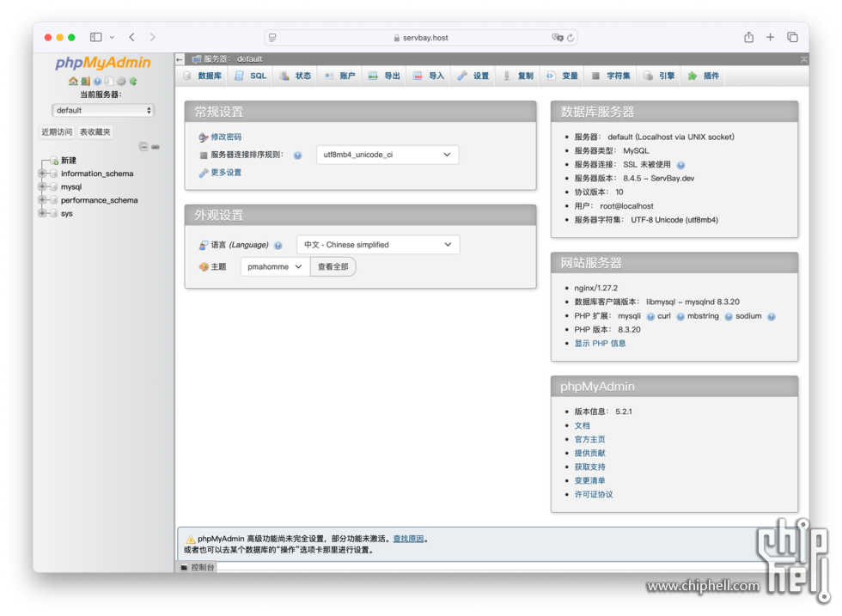Click the 更多设置 link

pos(226,173)
